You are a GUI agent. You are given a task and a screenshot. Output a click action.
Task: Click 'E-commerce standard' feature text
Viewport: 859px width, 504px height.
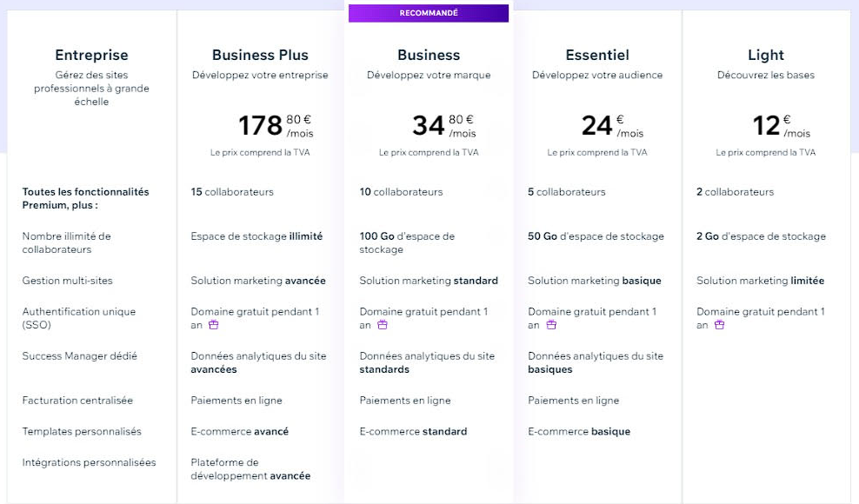413,431
